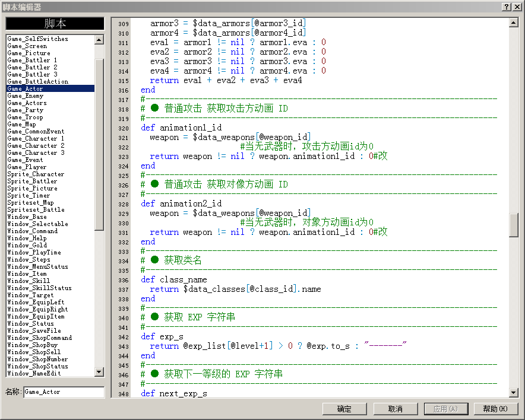Select the Game_Screen script

coord(50,46)
